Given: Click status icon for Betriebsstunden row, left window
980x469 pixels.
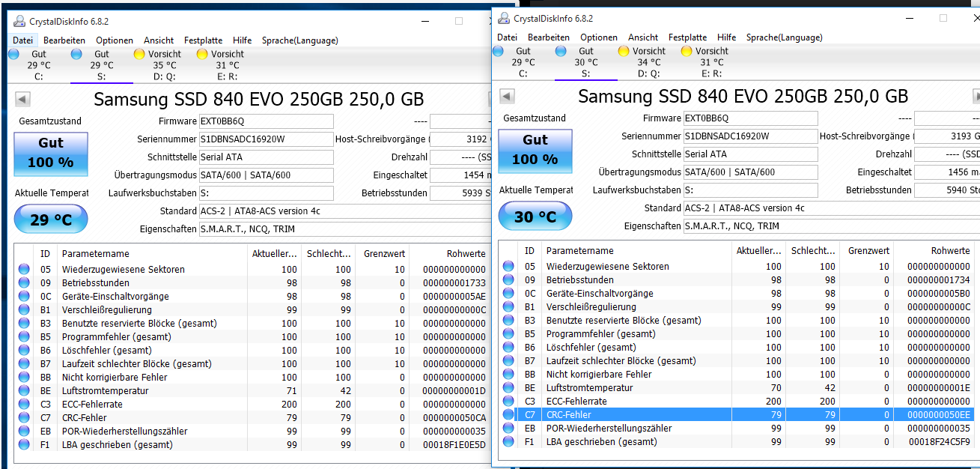Looking at the screenshot, I should (x=24, y=283).
